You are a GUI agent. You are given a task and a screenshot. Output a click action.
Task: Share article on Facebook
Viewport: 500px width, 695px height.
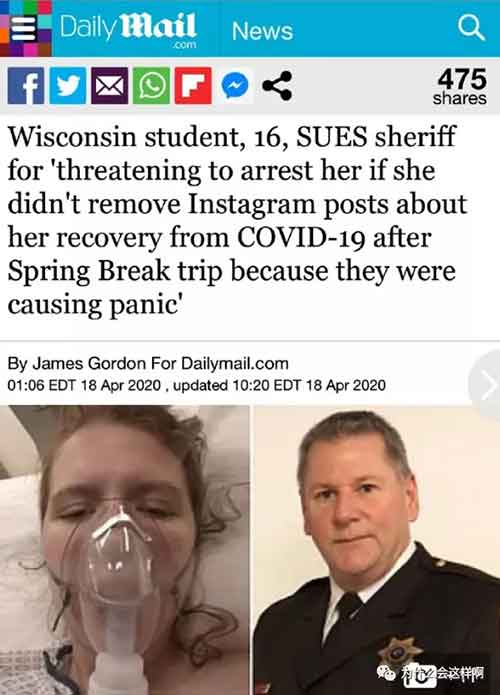point(26,86)
